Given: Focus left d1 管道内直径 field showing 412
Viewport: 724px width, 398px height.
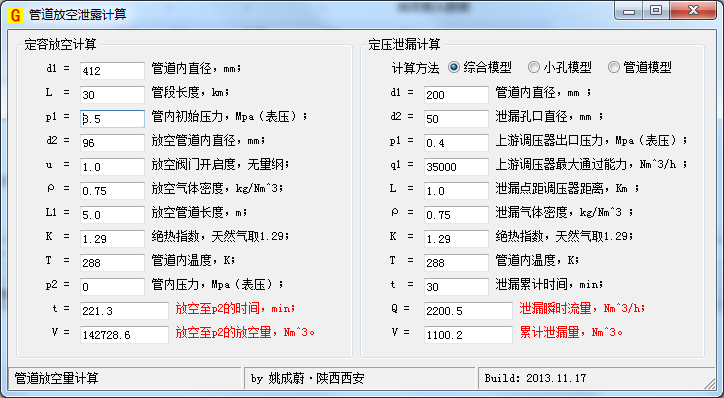Looking at the screenshot, I should pyautogui.click(x=112, y=71).
